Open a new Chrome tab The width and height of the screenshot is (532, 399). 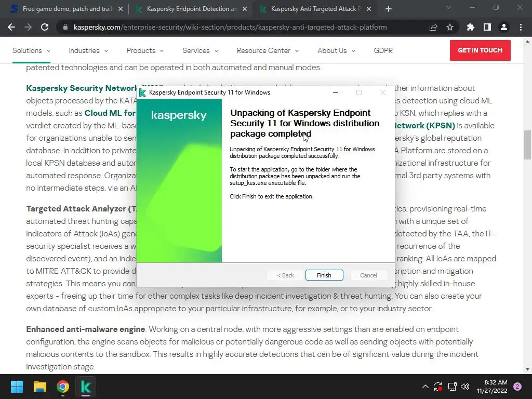coord(389,9)
